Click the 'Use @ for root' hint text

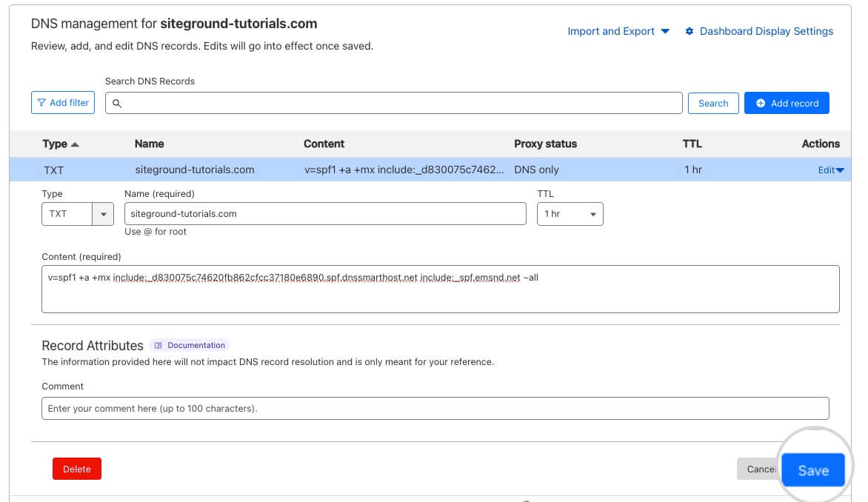click(x=156, y=232)
